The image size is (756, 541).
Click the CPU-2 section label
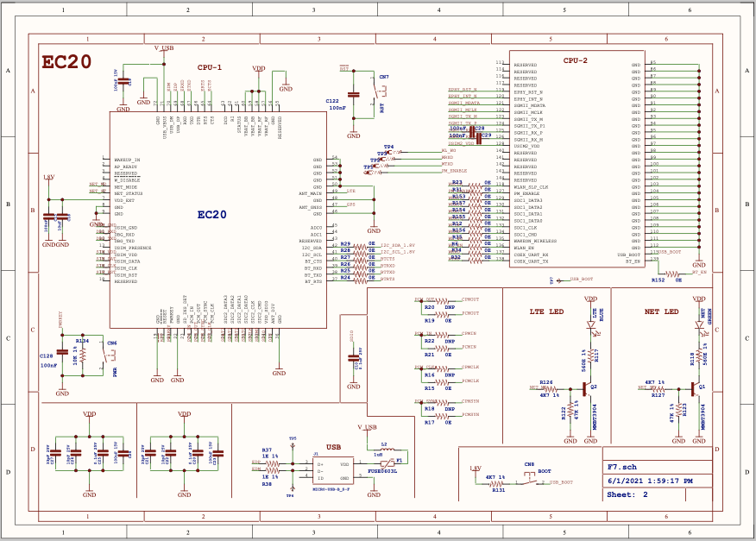(x=575, y=60)
